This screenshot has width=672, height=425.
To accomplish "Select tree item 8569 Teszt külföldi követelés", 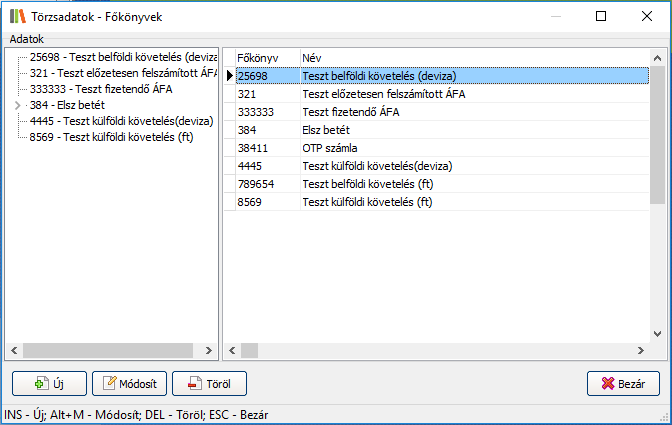I will click(x=111, y=137).
